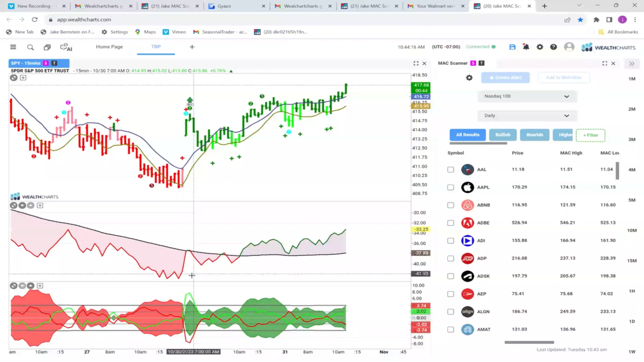Tick the ABNB row checkbox
This screenshot has width=644, height=362.
click(450, 205)
